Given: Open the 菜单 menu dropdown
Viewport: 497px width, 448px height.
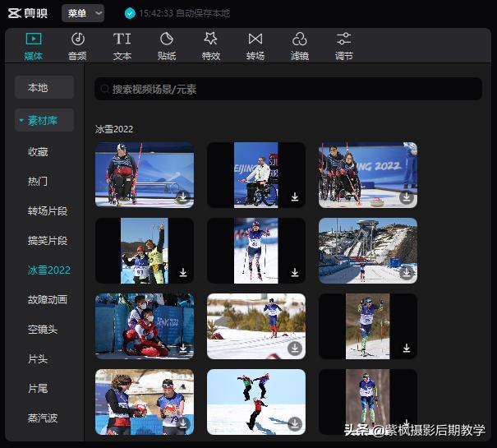Looking at the screenshot, I should pos(83,13).
